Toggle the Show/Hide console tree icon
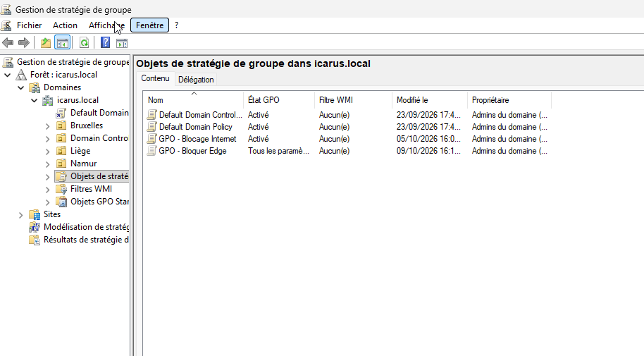644x356 pixels. (63, 42)
